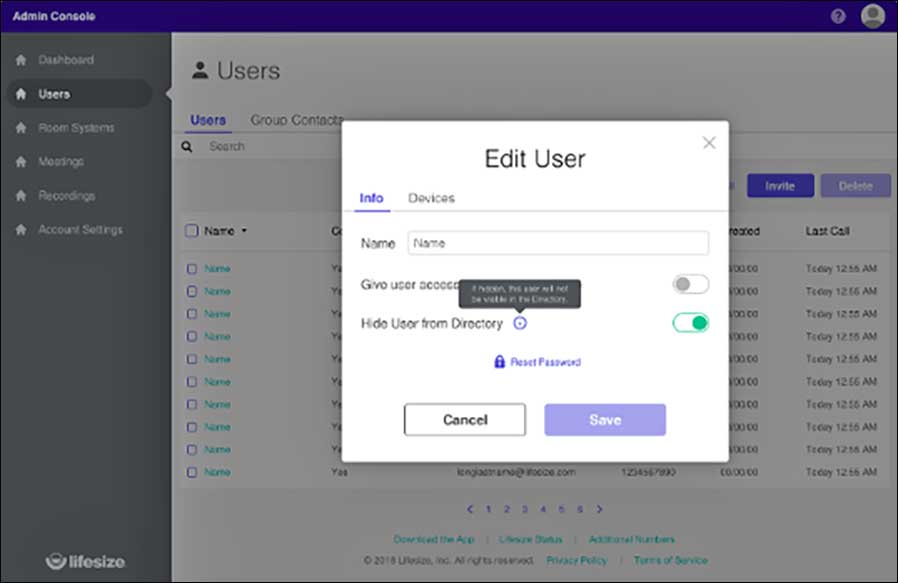
Task: Click the Save button
Action: 604,420
